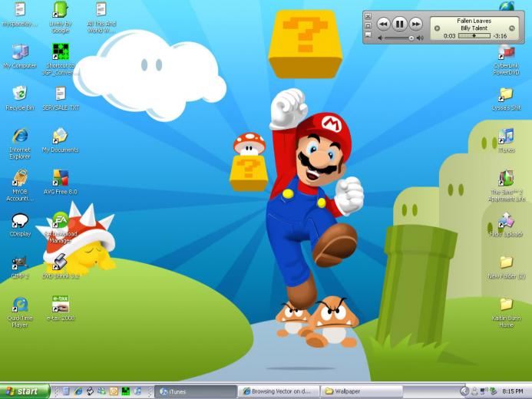Select the CDisplay desktop icon
This screenshot has width=532, height=399.
(20, 221)
